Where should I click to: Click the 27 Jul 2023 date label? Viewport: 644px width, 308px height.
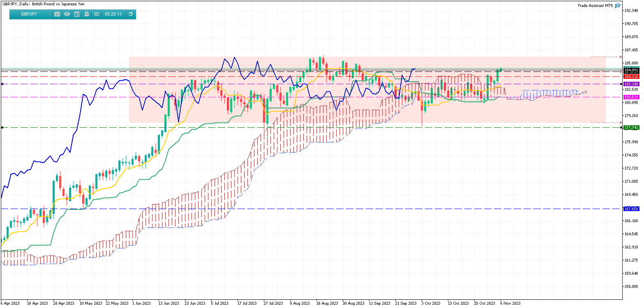pos(273,303)
